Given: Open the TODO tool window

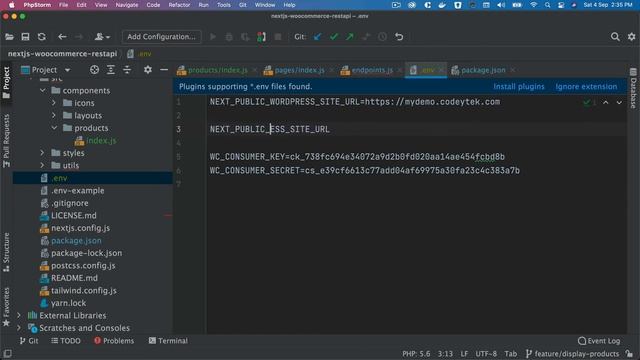Looking at the screenshot, I should coord(66,340).
